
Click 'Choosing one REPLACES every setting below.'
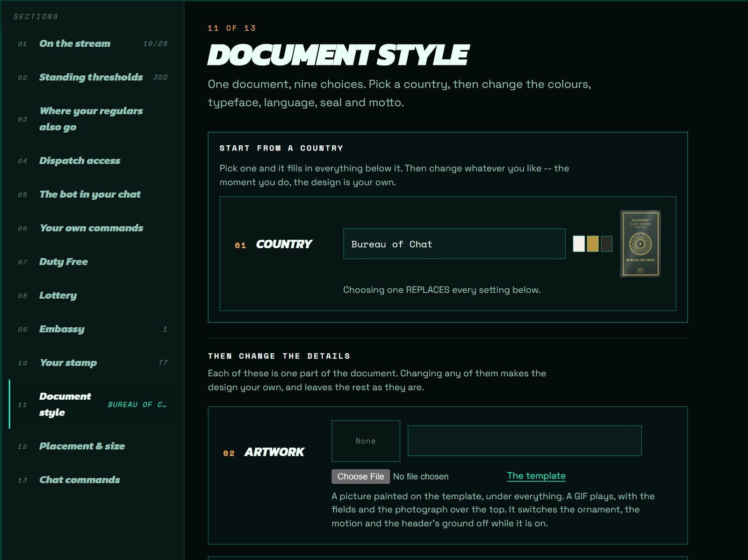[x=442, y=290]
